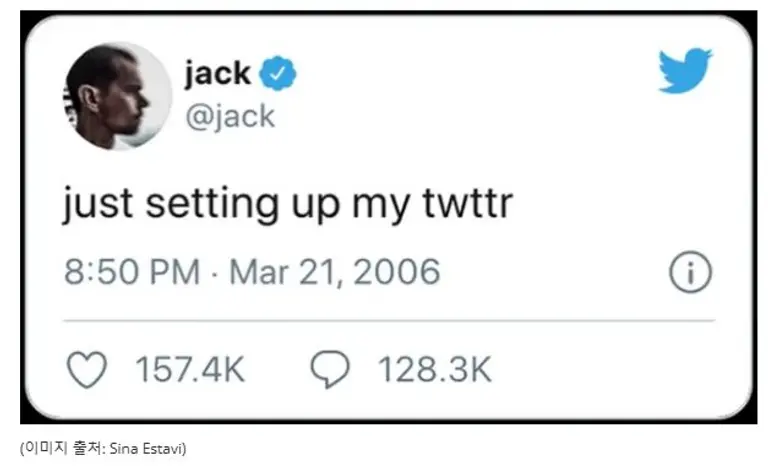
Task: Open the @jack handle link
Action: pos(229,116)
